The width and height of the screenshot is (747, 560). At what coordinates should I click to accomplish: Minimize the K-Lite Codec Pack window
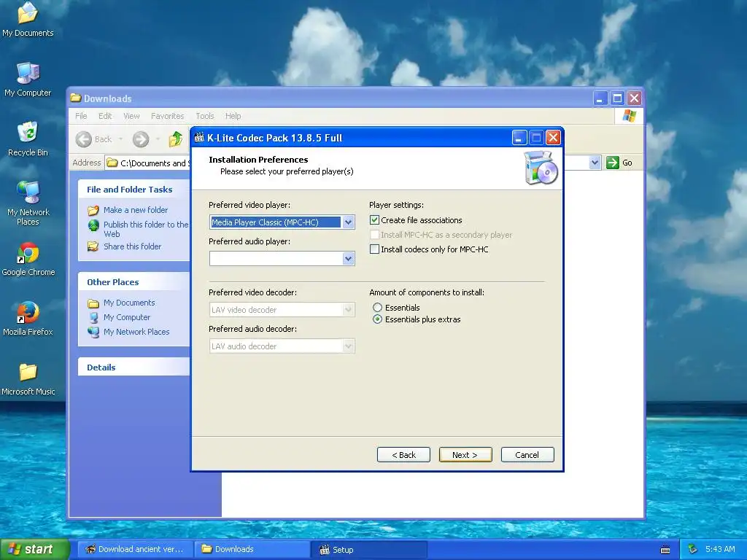[x=519, y=138]
